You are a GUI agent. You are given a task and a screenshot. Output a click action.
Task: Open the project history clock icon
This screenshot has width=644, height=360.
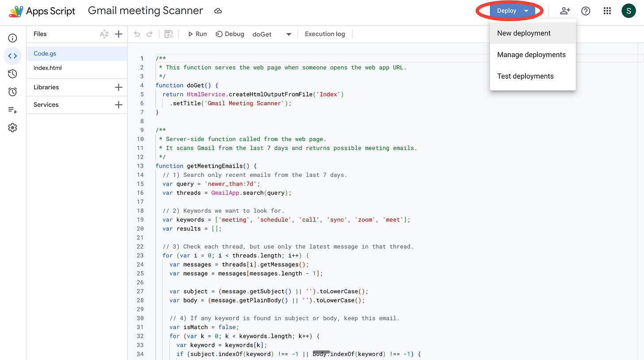pyautogui.click(x=12, y=74)
